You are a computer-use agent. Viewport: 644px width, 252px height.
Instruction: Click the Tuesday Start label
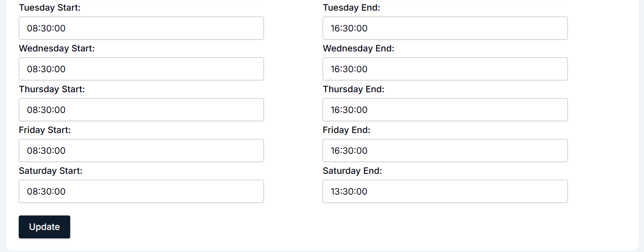[49, 7]
